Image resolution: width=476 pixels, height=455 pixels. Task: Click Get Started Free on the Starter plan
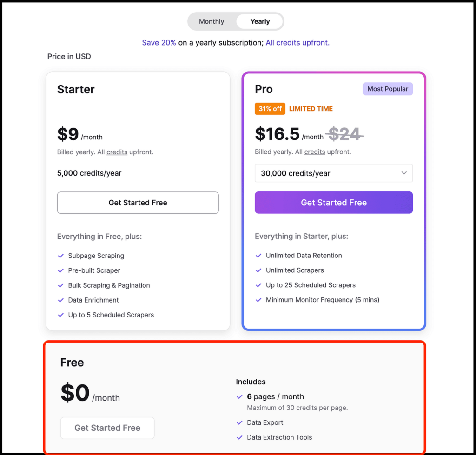138,203
